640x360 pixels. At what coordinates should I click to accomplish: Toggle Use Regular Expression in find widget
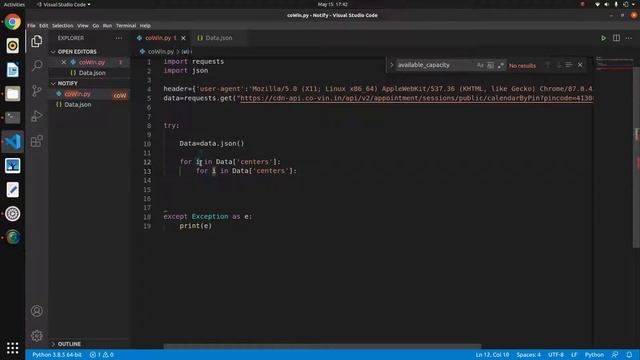(x=500, y=65)
